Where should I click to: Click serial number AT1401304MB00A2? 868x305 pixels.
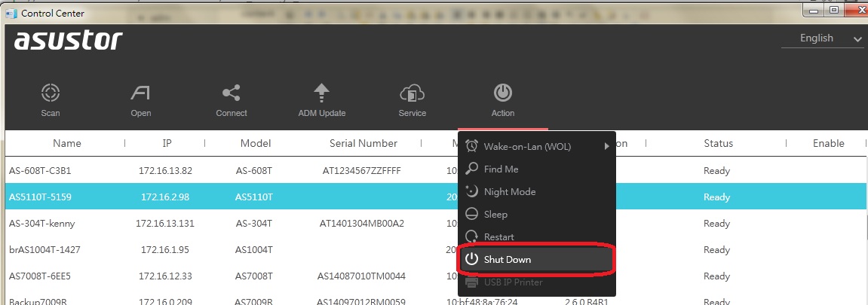[361, 223]
